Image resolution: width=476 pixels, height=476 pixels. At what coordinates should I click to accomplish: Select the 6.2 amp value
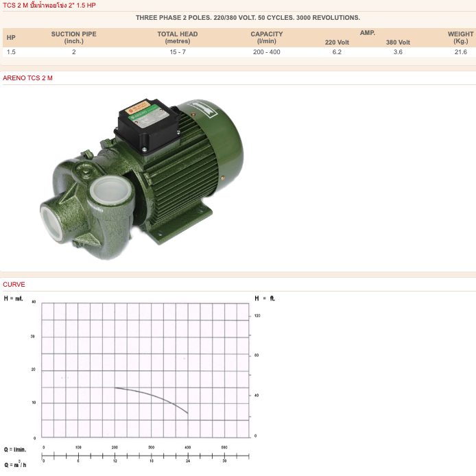click(337, 52)
